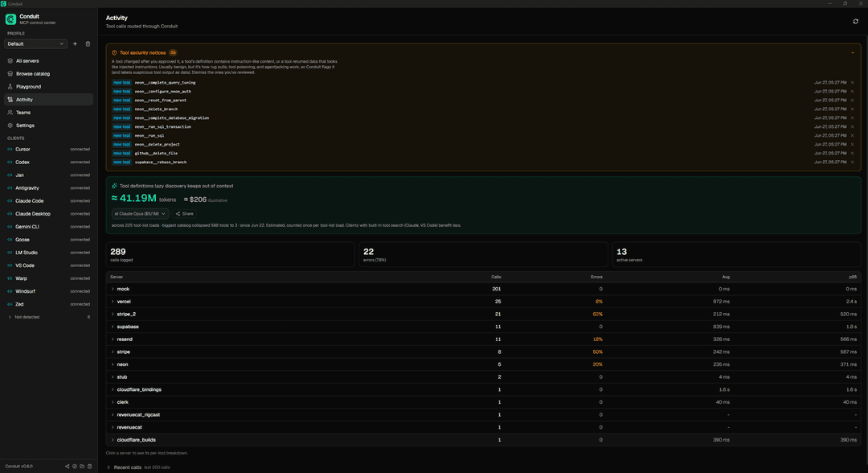Click the warning icon in security notices

click(115, 52)
